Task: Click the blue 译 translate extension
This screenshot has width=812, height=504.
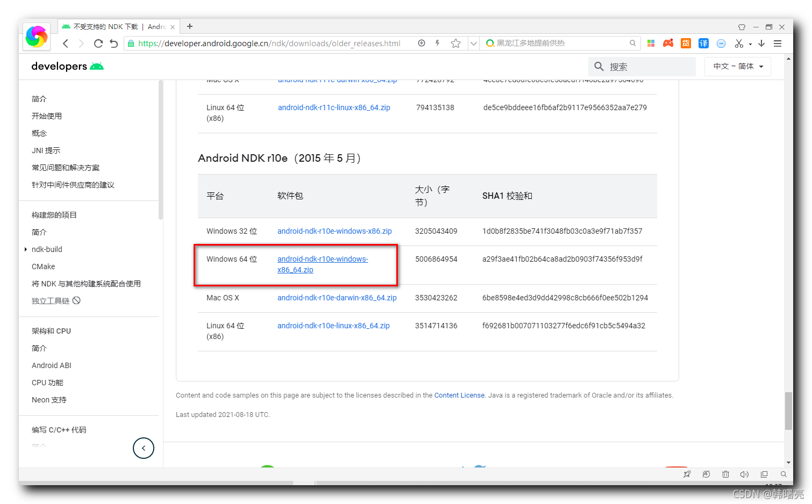Action: pyautogui.click(x=703, y=44)
